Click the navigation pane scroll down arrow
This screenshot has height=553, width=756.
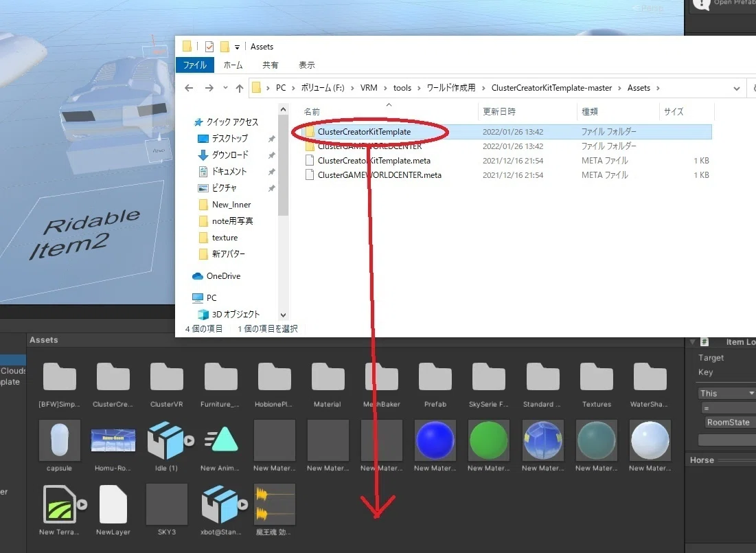coord(283,315)
